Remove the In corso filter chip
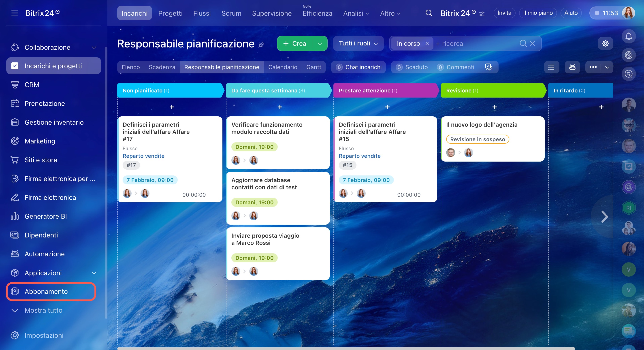The image size is (644, 350). [x=427, y=43]
